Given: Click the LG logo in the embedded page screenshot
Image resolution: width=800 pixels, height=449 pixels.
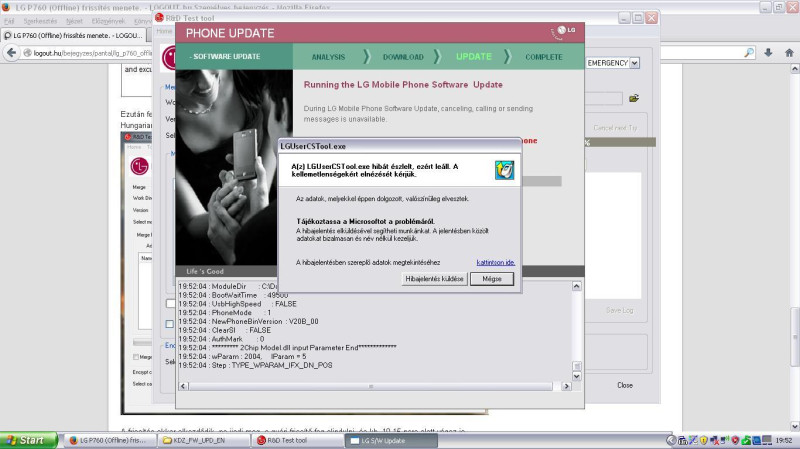Looking at the screenshot, I should [139, 166].
